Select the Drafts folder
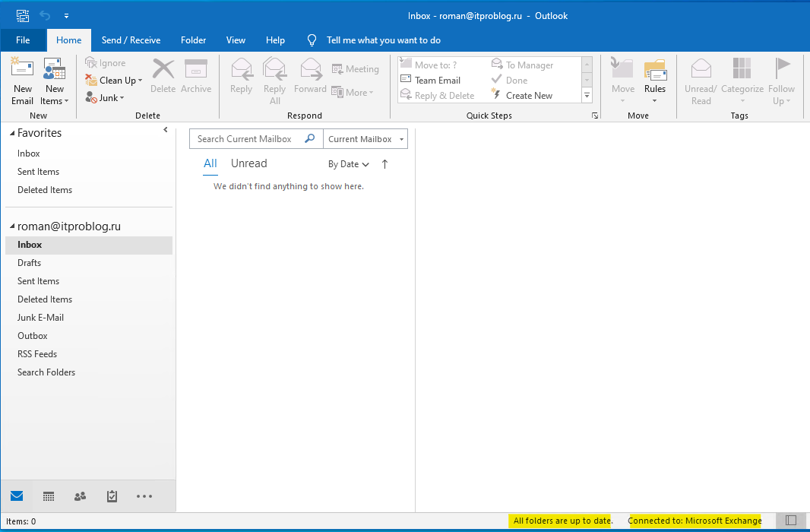 tap(30, 263)
